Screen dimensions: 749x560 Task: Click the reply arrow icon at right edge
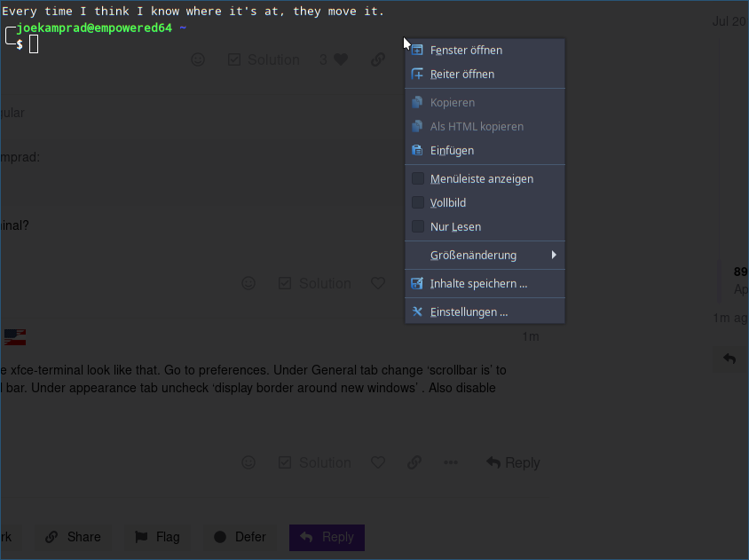click(729, 359)
